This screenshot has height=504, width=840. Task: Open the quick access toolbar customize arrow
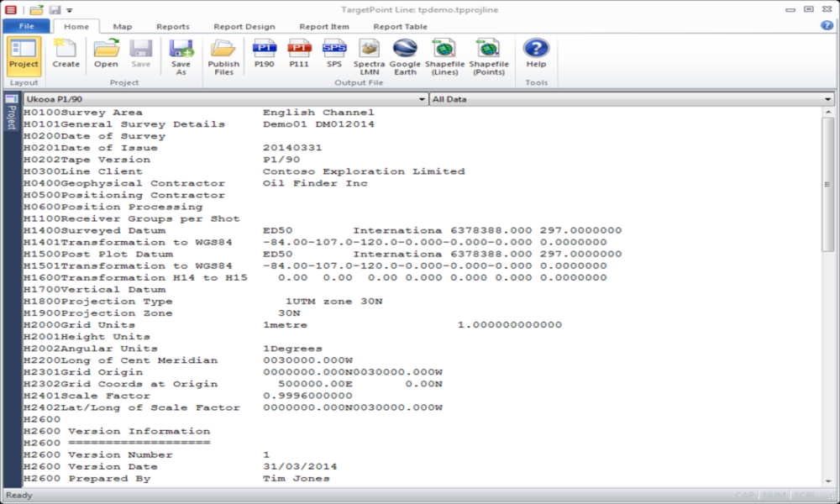[x=69, y=10]
